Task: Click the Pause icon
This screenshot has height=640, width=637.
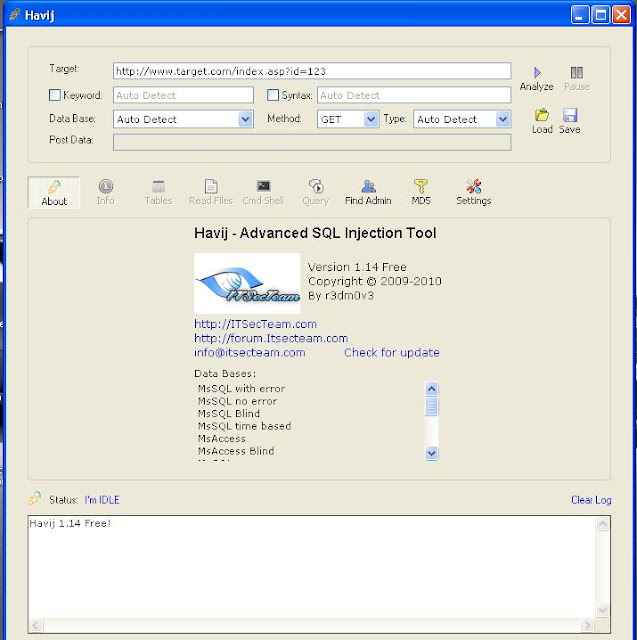Action: (x=577, y=73)
